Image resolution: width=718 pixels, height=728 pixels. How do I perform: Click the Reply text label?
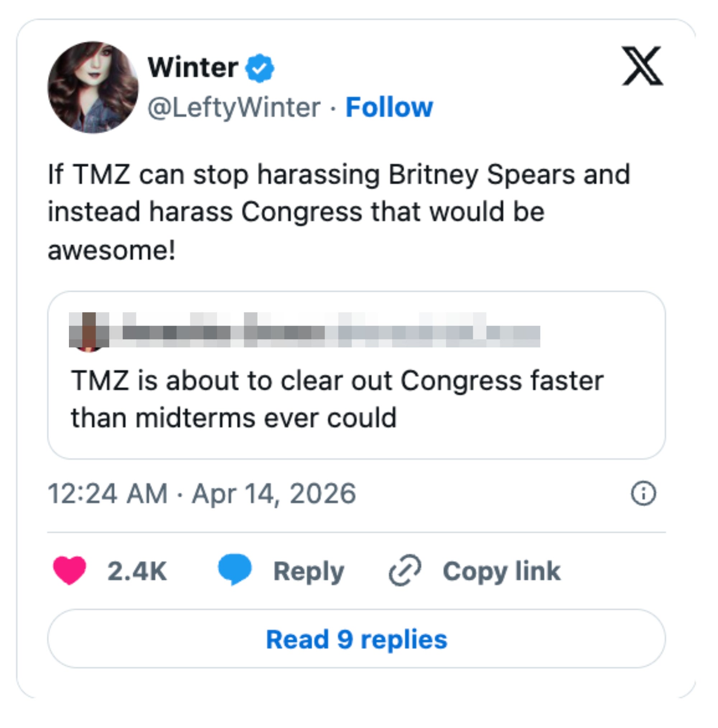[x=308, y=571]
